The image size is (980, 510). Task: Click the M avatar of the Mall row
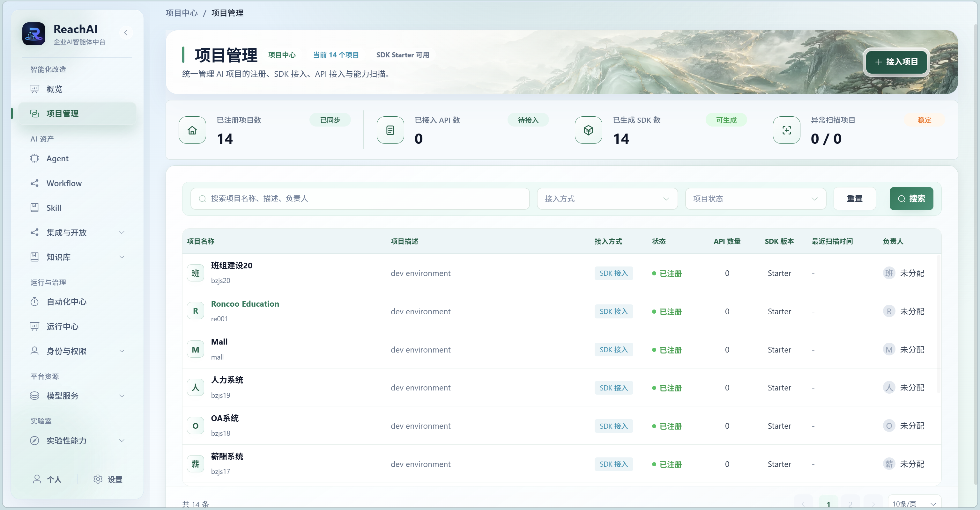(196, 349)
